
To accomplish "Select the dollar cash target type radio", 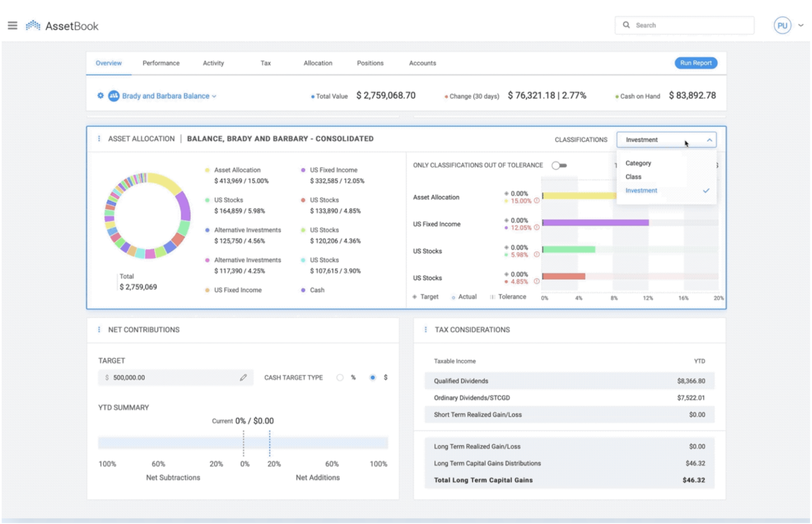I will (373, 378).
